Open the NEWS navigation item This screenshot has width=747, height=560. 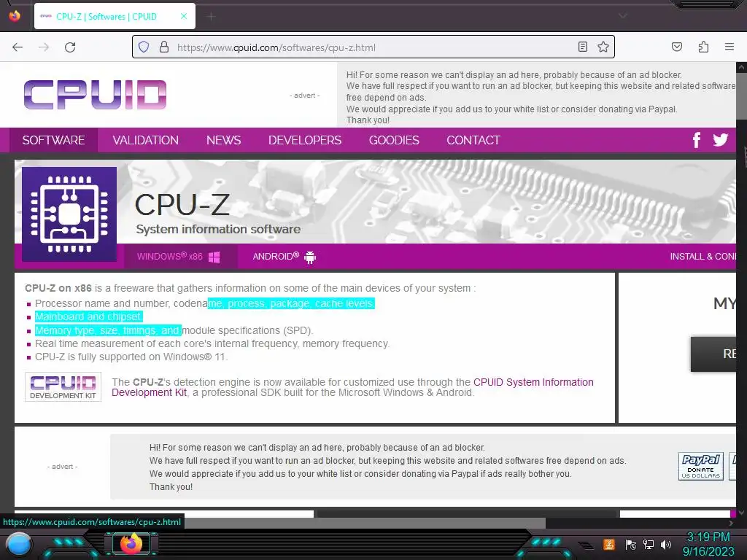223,140
